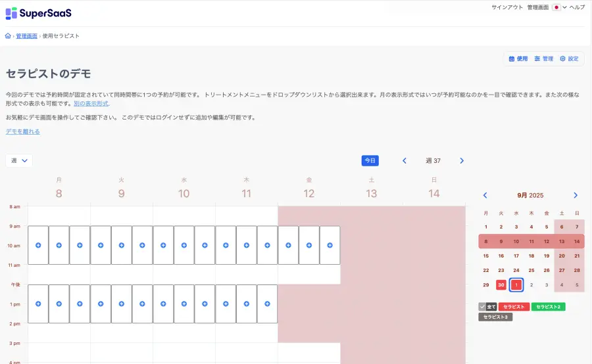The height and width of the screenshot is (364, 592).
Task: Open the 設定 tab
Action: (x=569, y=58)
